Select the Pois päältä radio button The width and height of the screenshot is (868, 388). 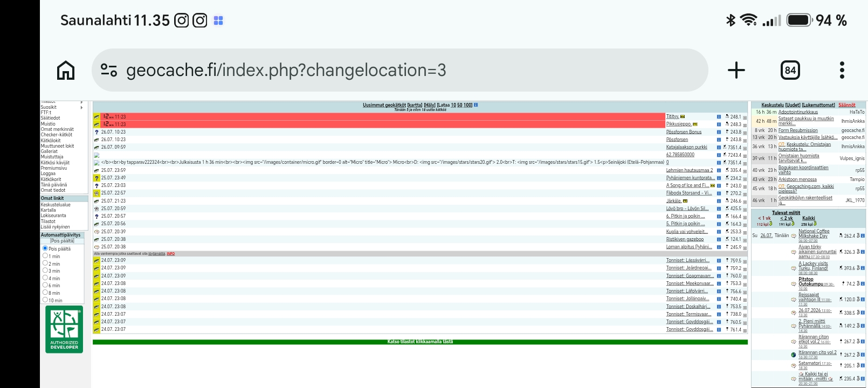pos(45,248)
